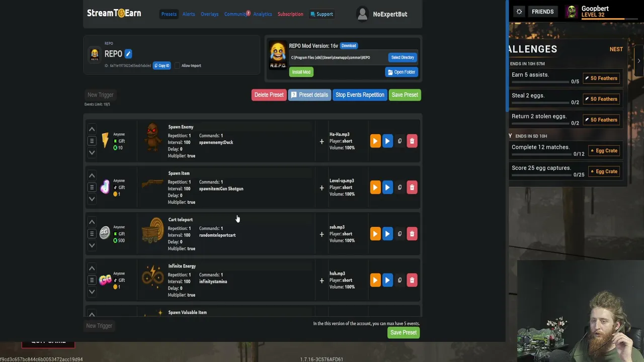Open the Presets tab
The width and height of the screenshot is (644, 362).
pos(169,14)
